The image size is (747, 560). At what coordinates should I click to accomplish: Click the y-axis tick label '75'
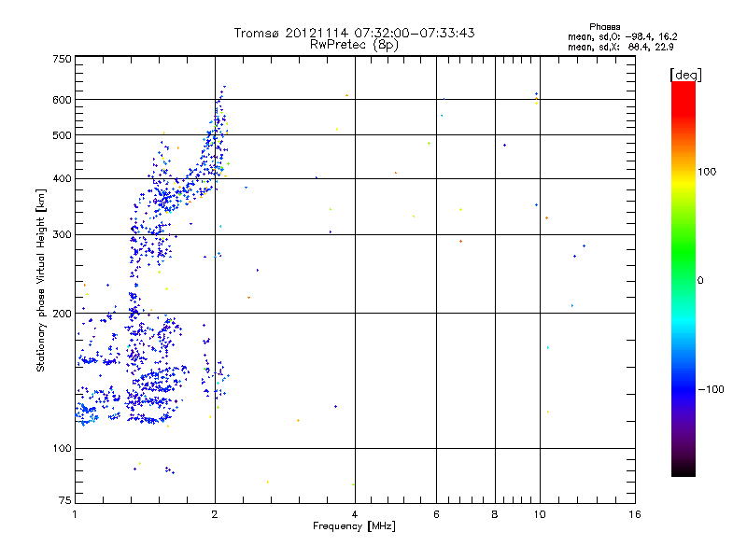[65, 500]
